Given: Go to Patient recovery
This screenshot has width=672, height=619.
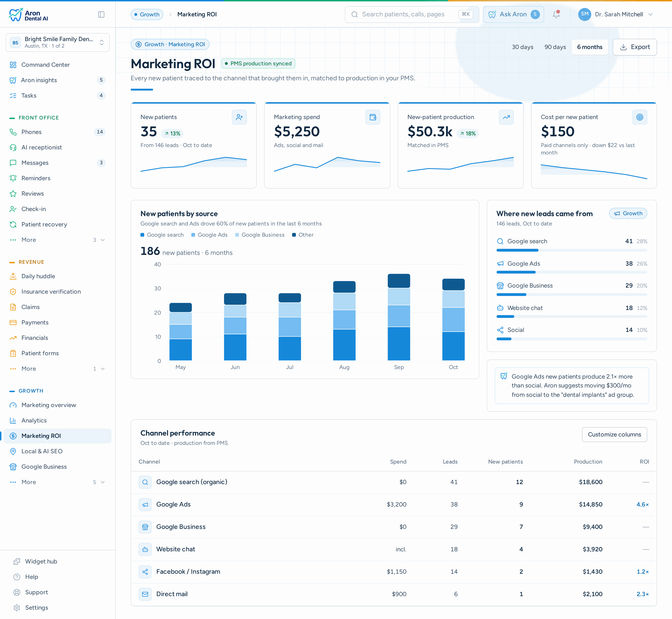Looking at the screenshot, I should (x=58, y=224).
